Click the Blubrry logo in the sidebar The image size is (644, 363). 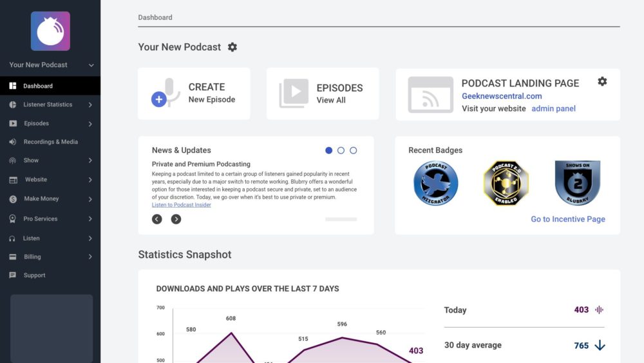tap(50, 31)
